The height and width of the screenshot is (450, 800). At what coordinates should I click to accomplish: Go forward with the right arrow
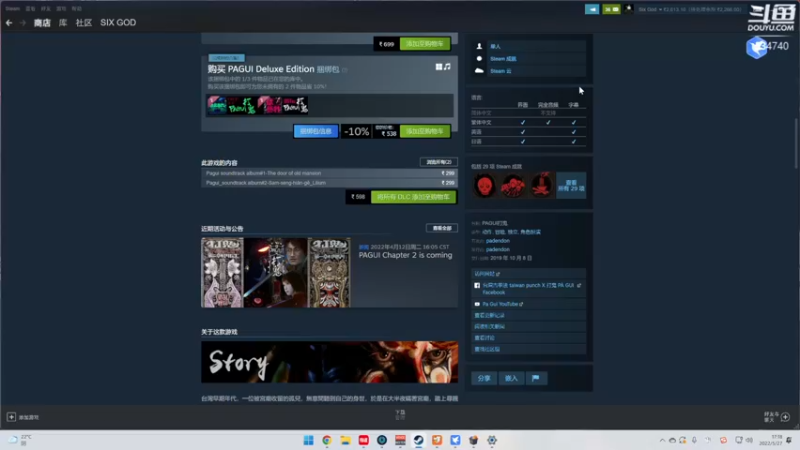pyautogui.click(x=22, y=22)
